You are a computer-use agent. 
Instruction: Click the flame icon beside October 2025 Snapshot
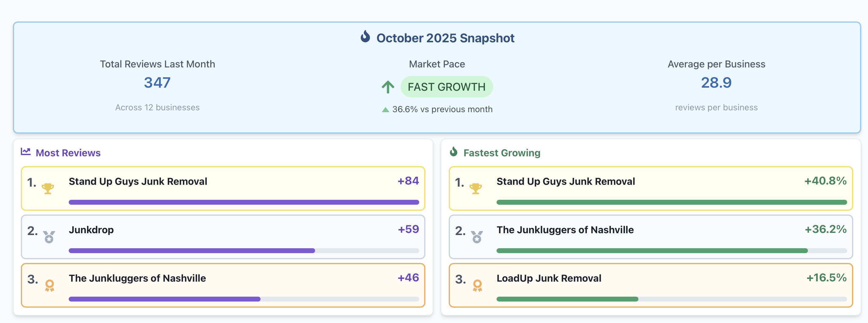coord(365,37)
